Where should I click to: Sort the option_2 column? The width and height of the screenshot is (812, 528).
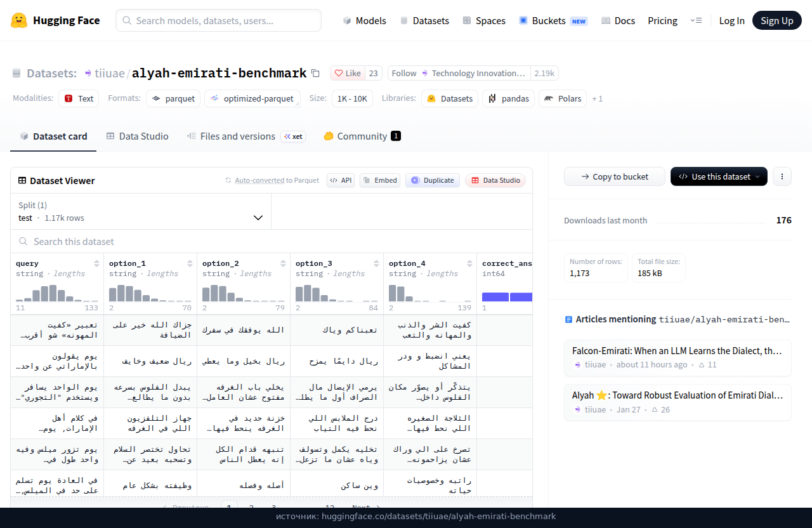click(x=283, y=263)
